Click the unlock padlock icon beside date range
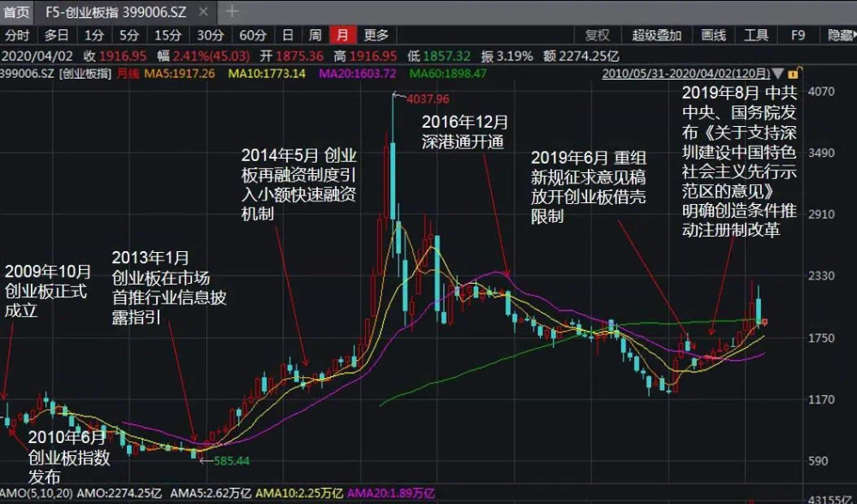The height and width of the screenshot is (504, 857). pyautogui.click(x=794, y=73)
